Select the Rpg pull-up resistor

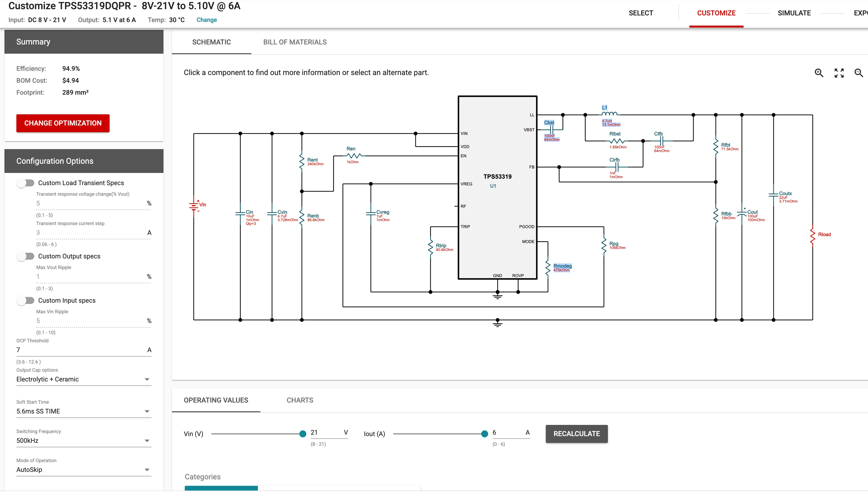[604, 245]
